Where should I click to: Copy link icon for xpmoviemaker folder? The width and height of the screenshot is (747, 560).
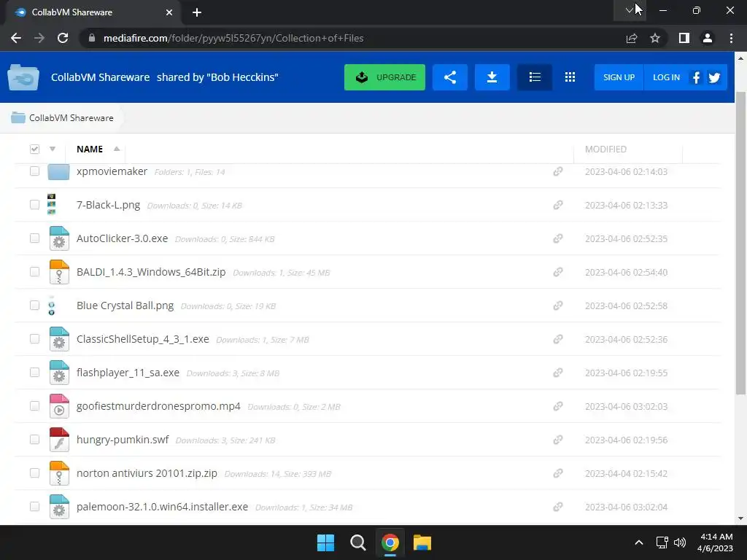click(558, 171)
